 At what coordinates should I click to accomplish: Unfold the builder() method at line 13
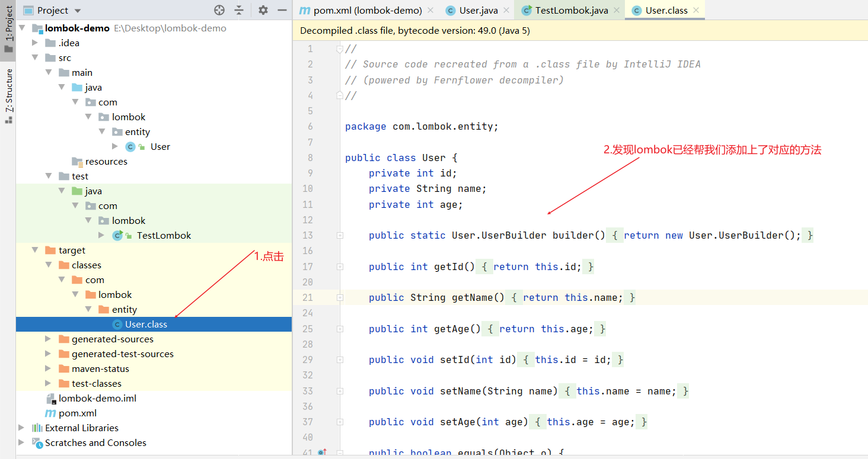tap(340, 235)
